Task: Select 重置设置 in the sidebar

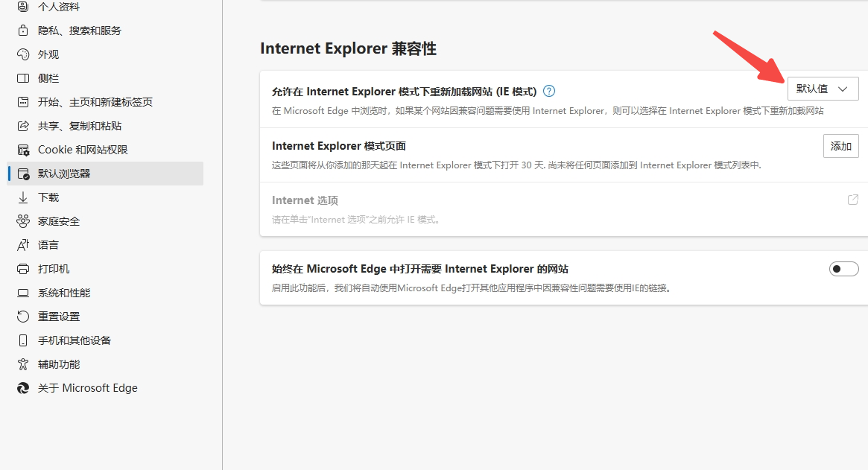Action: pos(105,317)
